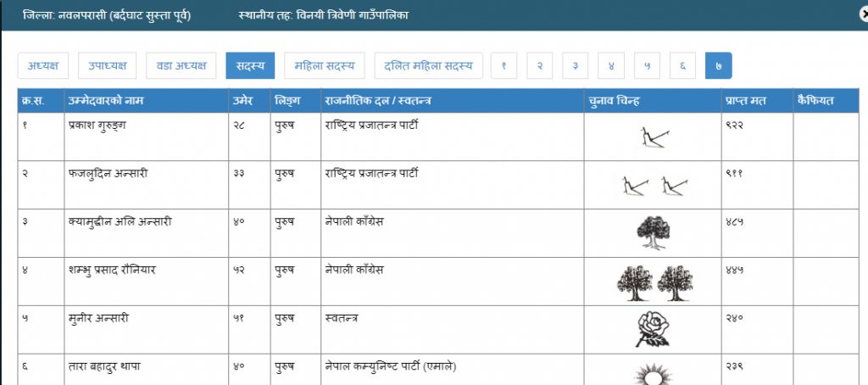Click the highlighted ward ७ button

pyautogui.click(x=718, y=65)
